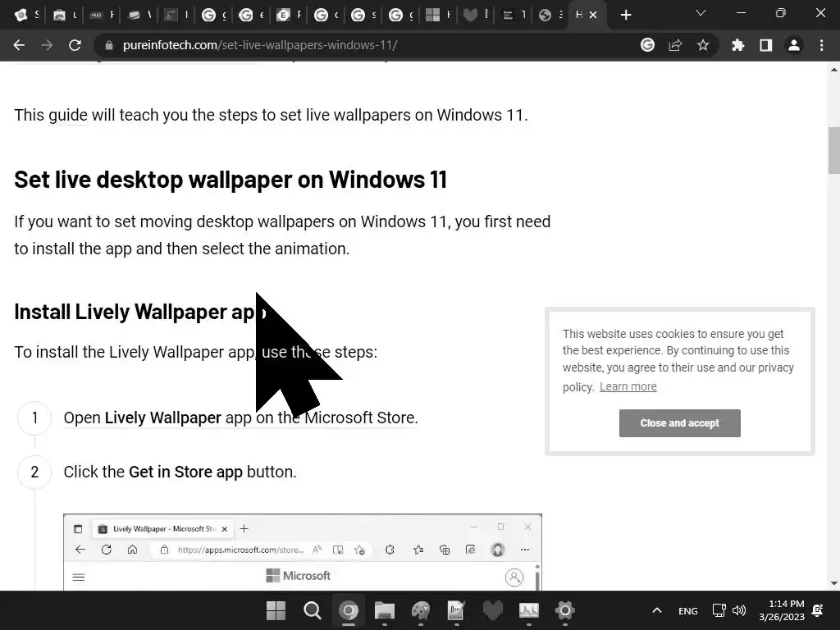Image resolution: width=840 pixels, height=630 pixels.
Task: Switch to the tab with globe favicon
Action: (550, 15)
